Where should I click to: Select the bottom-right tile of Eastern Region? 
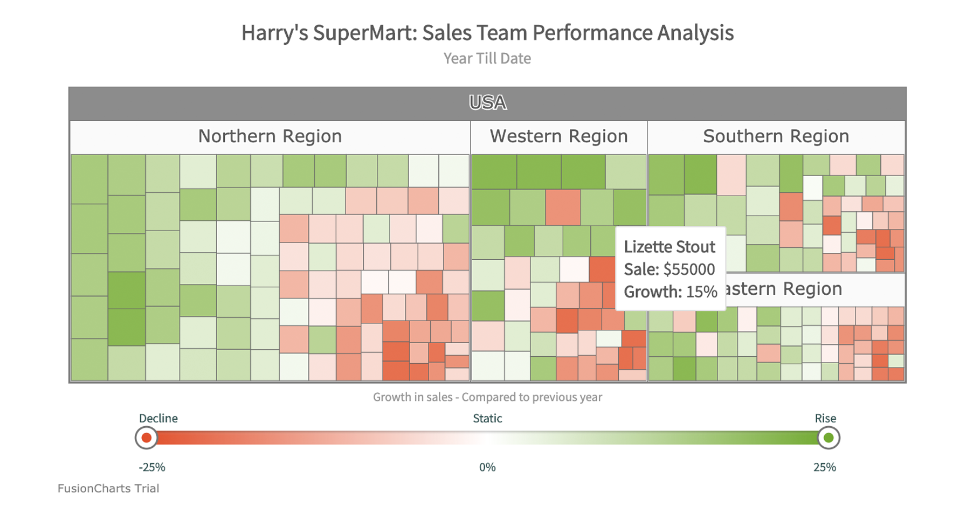pos(896,375)
